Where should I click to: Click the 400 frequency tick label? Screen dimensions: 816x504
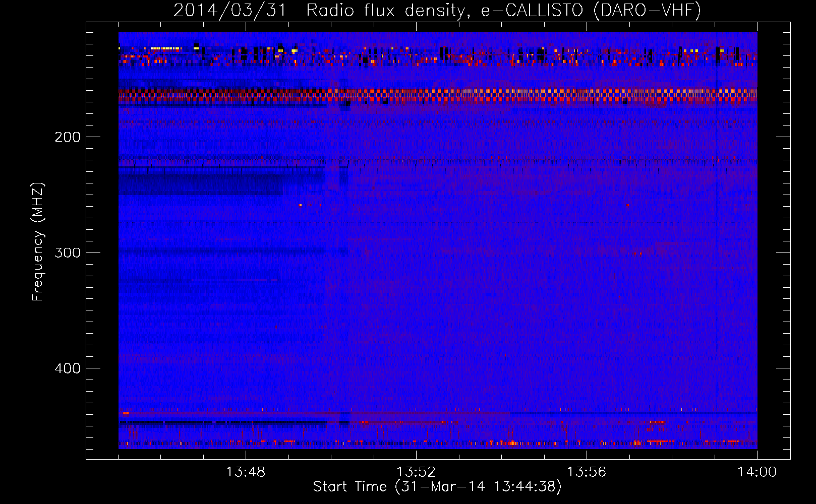click(68, 368)
